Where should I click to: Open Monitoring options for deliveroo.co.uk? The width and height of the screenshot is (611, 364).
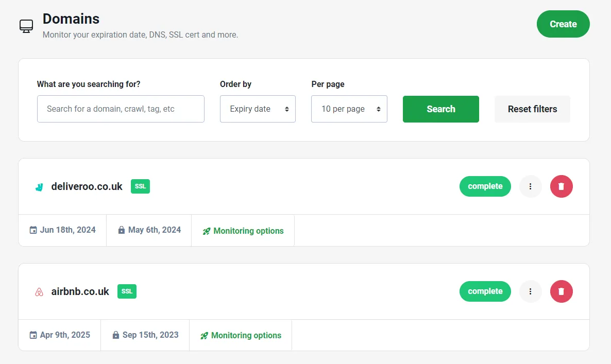248,231
